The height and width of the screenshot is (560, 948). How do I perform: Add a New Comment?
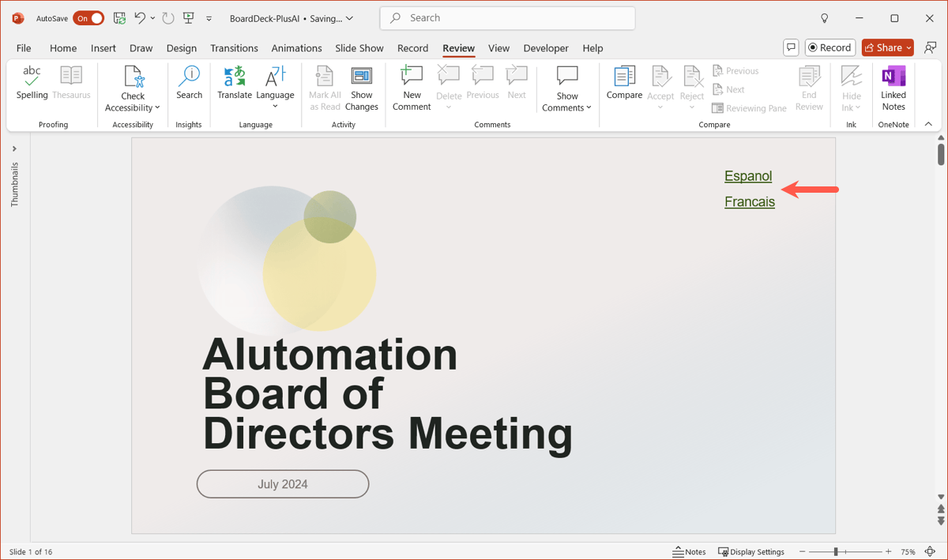click(412, 88)
